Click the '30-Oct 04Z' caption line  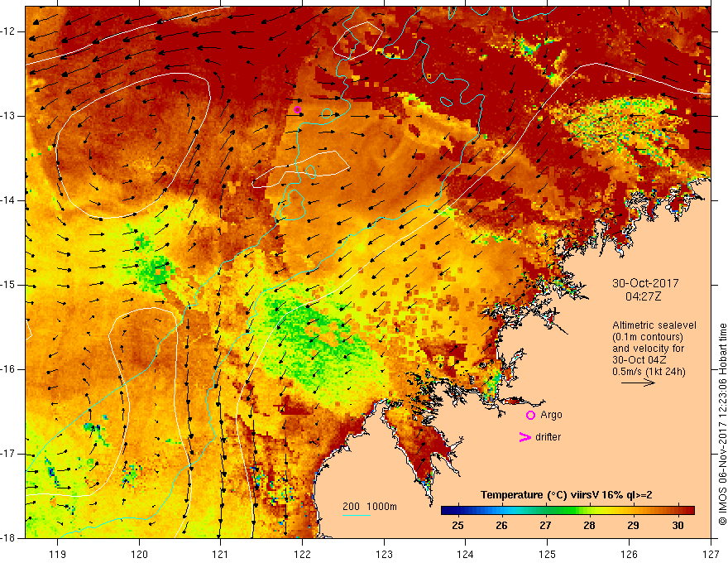[x=638, y=360]
